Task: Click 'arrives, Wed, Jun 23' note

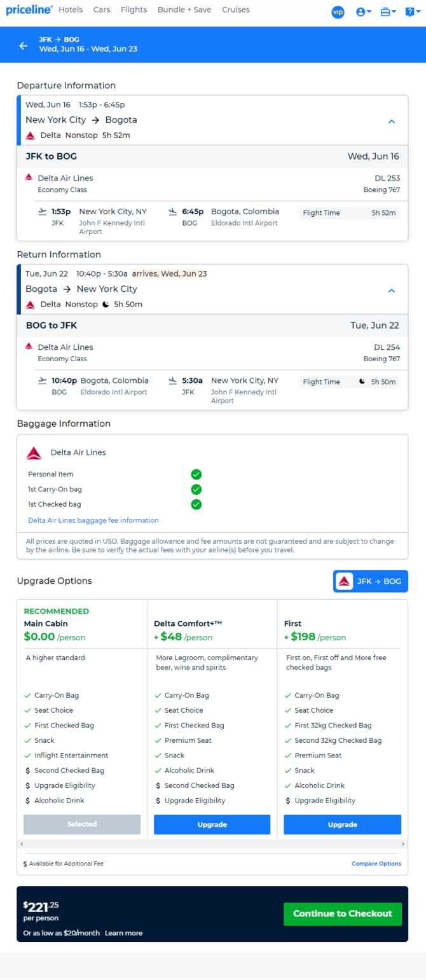Action: (169, 273)
